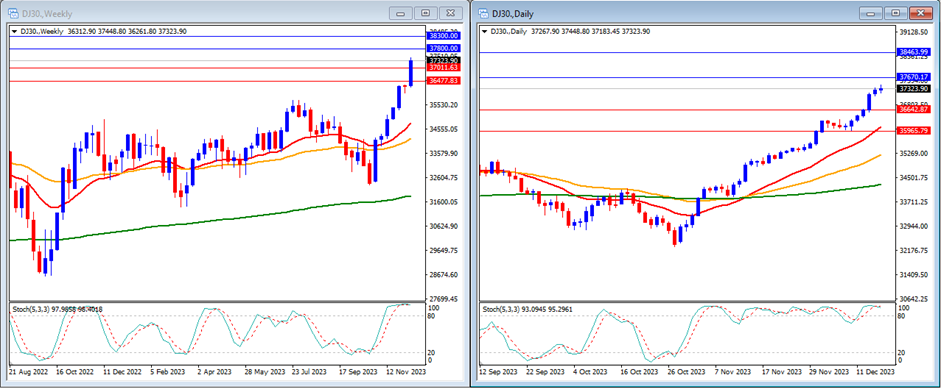Click the 31600.05 price on Weekly axis
Screen dimensions: 941x389
tap(443, 202)
